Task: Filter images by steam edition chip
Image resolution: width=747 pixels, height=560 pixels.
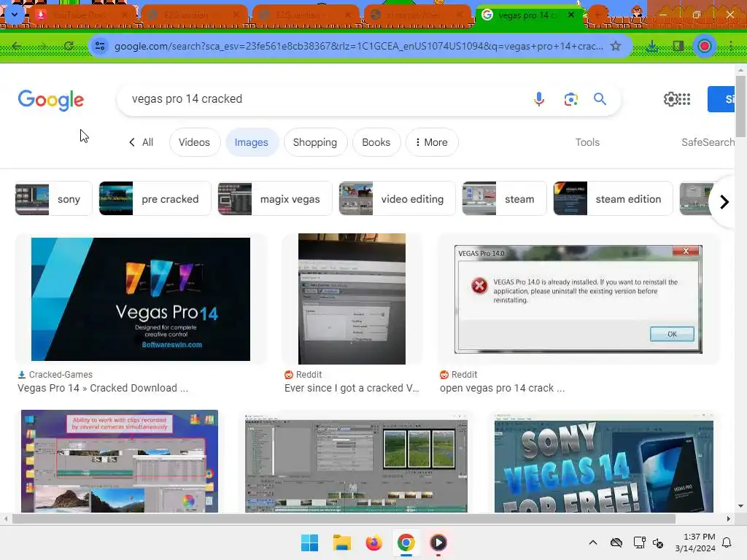Action: coord(613,198)
